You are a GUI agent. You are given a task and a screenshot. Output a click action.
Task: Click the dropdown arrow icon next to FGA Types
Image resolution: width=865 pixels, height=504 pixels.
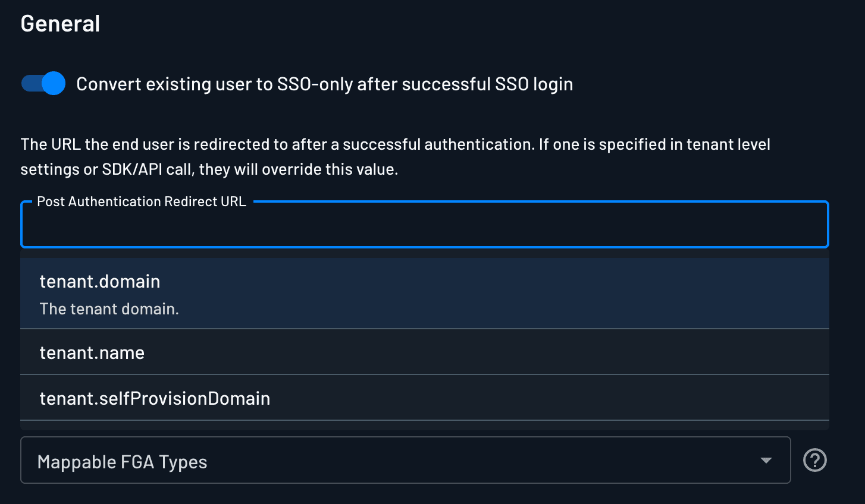pos(767,460)
